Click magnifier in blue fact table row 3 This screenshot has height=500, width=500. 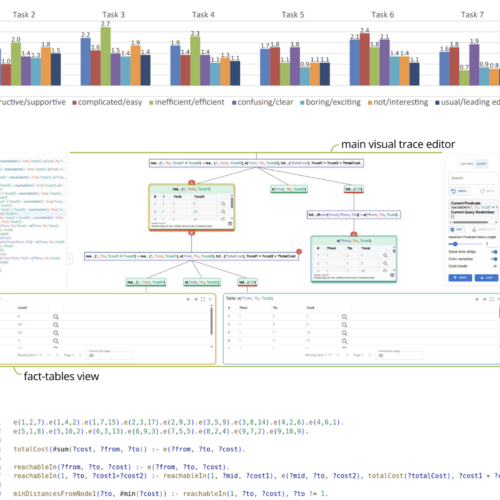click(x=344, y=333)
